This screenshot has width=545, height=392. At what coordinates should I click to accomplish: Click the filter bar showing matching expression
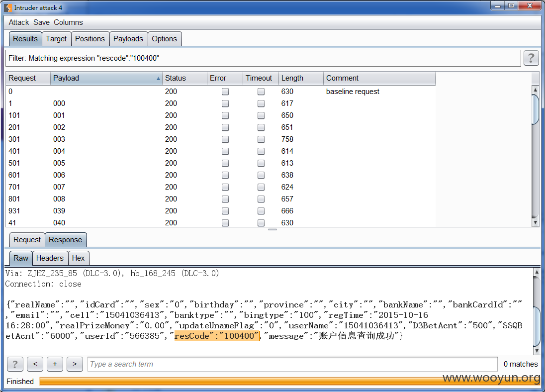[x=263, y=58]
